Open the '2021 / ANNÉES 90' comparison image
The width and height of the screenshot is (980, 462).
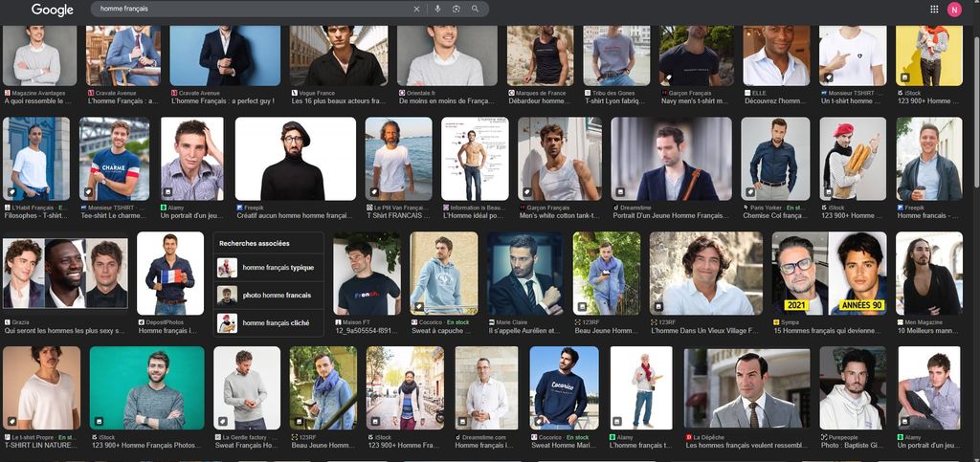point(830,274)
